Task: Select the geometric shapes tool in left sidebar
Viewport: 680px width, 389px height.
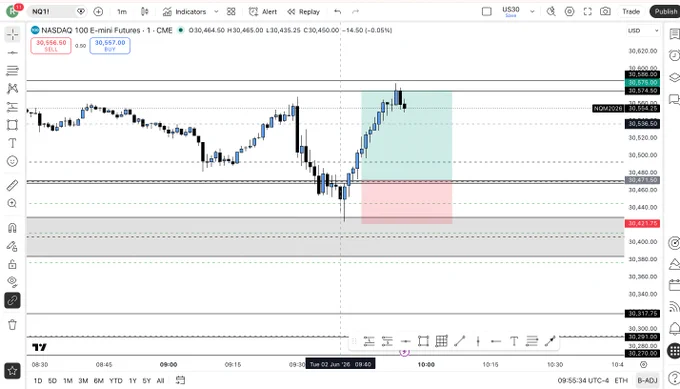Action: [x=12, y=125]
